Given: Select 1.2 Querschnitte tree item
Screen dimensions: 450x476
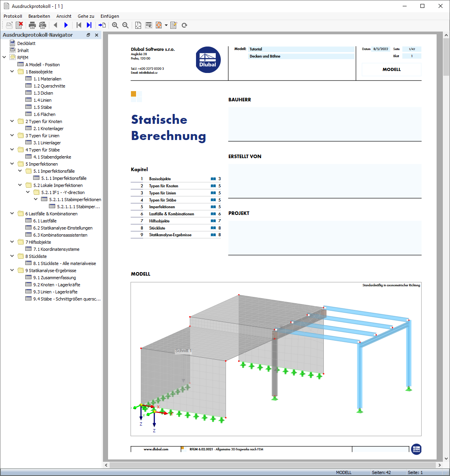Looking at the screenshot, I should coord(49,86).
